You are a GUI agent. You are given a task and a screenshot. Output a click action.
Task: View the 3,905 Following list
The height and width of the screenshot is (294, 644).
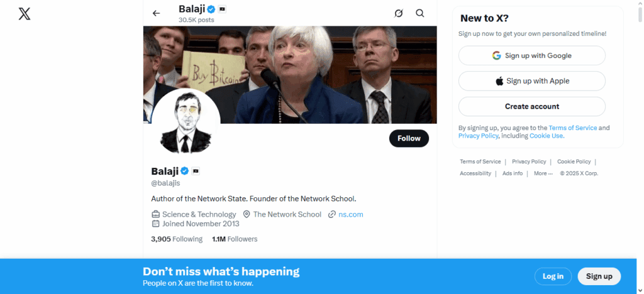[177, 239]
